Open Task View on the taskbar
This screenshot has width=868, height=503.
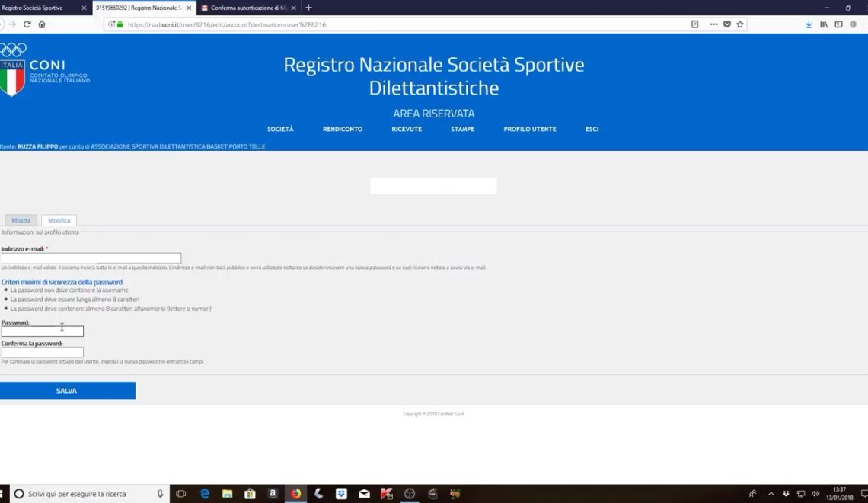[x=180, y=494]
